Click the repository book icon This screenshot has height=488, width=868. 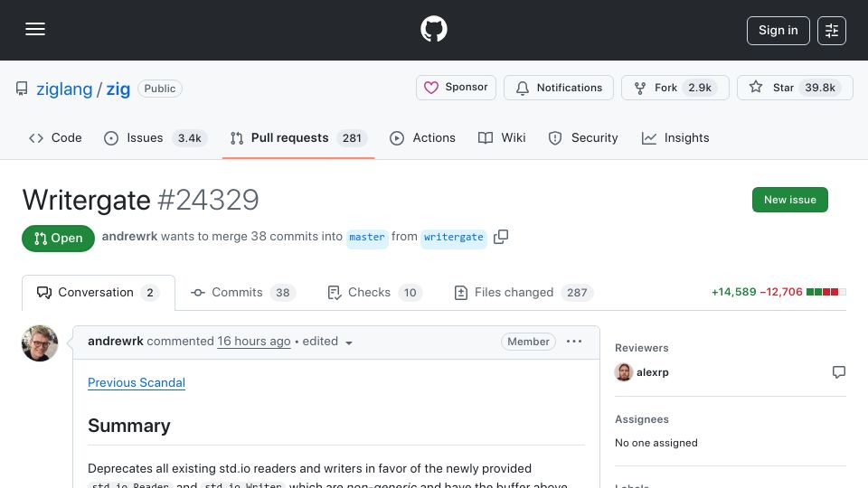point(22,89)
